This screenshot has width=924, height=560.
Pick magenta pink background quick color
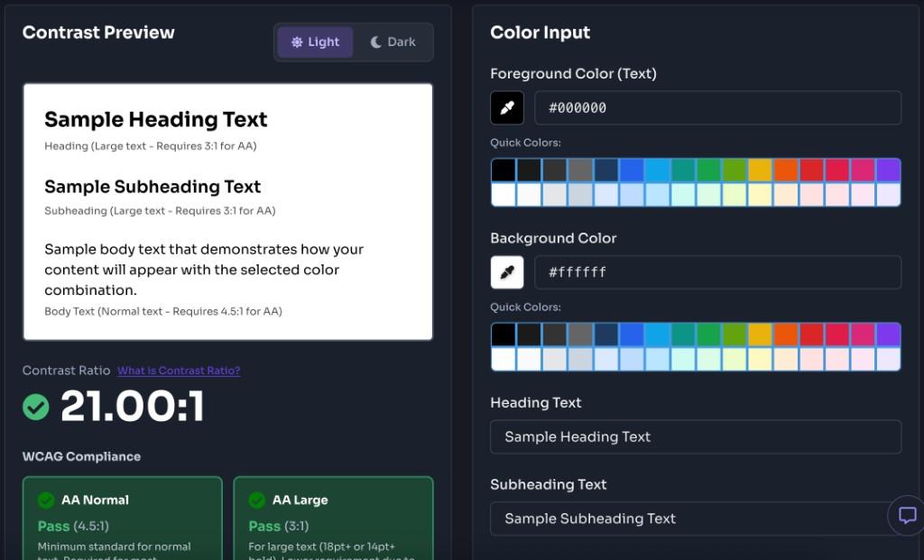863,335
